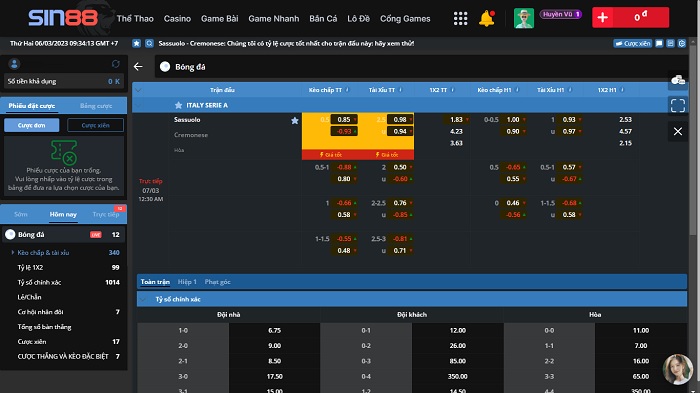Toggle the ITALY SERIE A favorite star
The height and width of the screenshot is (393, 700).
[179, 105]
